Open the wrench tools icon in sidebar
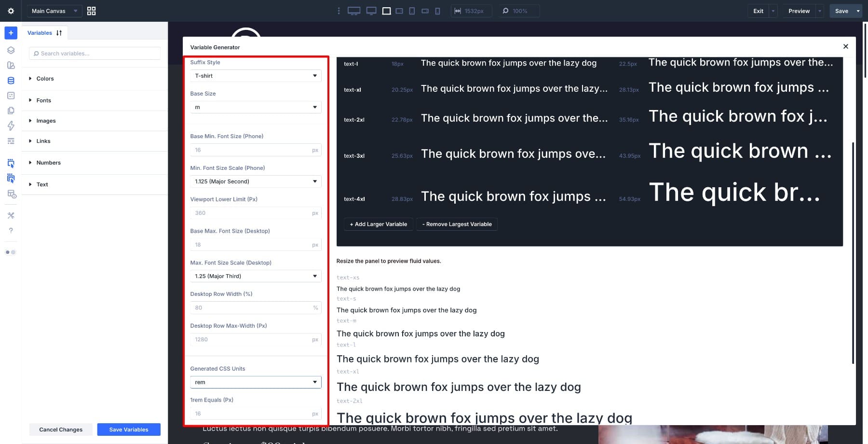 [x=11, y=215]
